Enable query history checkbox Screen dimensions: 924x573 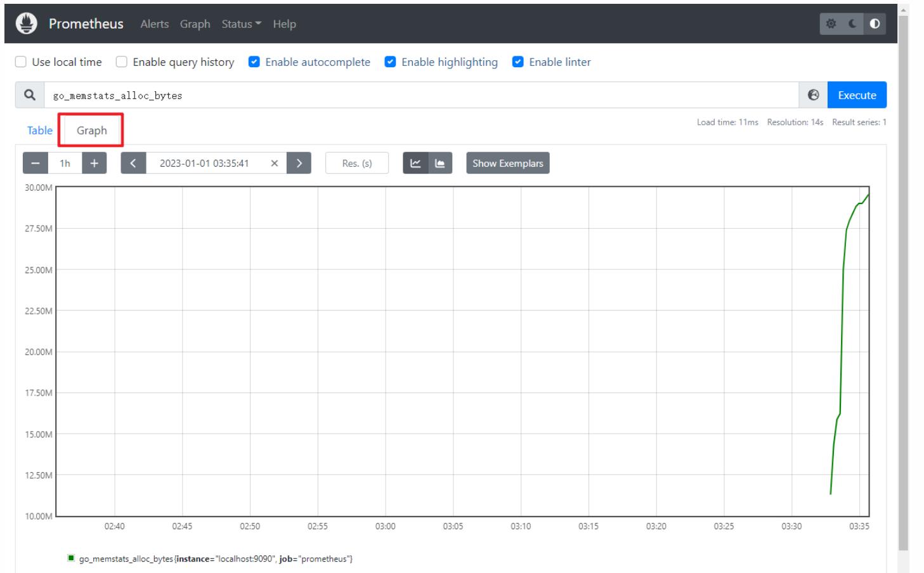[x=122, y=62]
